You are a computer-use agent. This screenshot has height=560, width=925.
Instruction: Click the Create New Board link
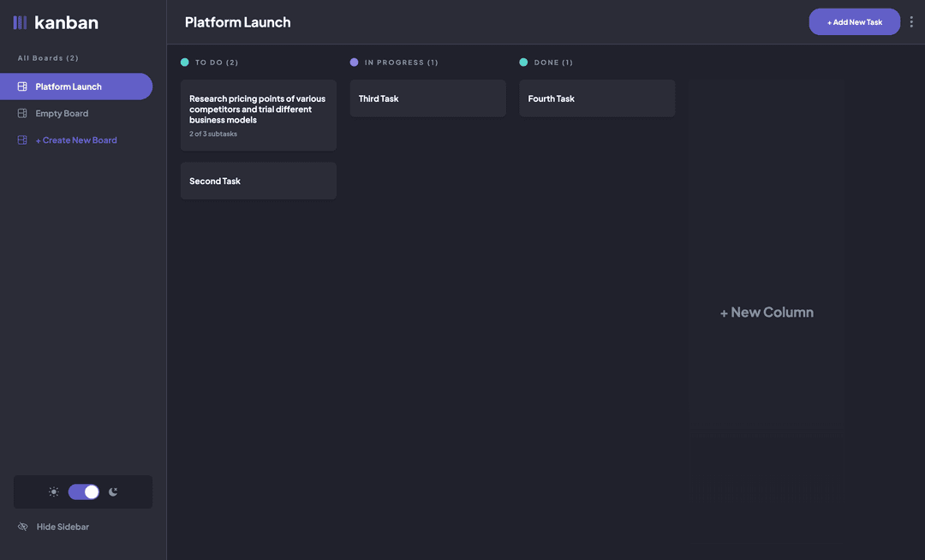point(76,140)
